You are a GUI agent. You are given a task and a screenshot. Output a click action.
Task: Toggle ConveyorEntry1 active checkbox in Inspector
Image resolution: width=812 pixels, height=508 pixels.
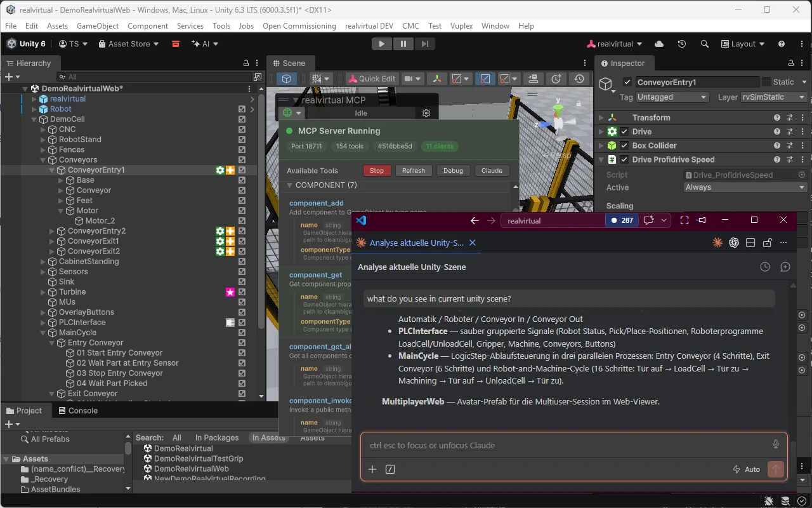click(627, 82)
